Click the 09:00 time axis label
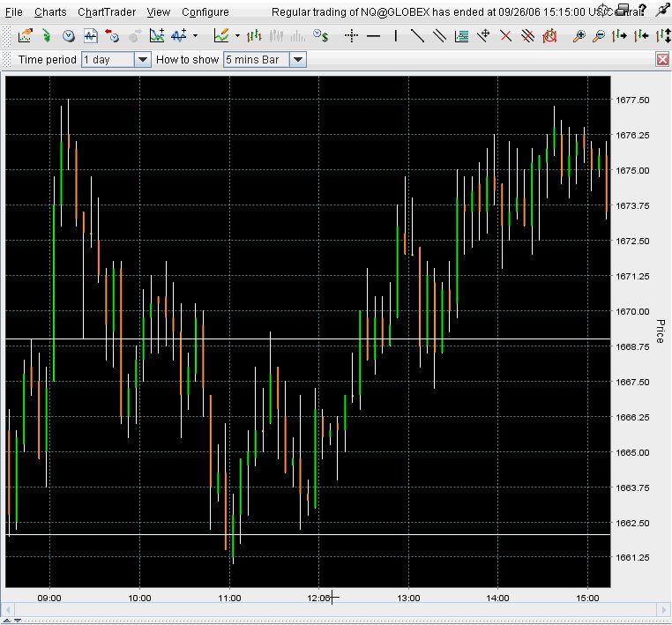Screen dimensions: 672x625 pyautogui.click(x=49, y=598)
